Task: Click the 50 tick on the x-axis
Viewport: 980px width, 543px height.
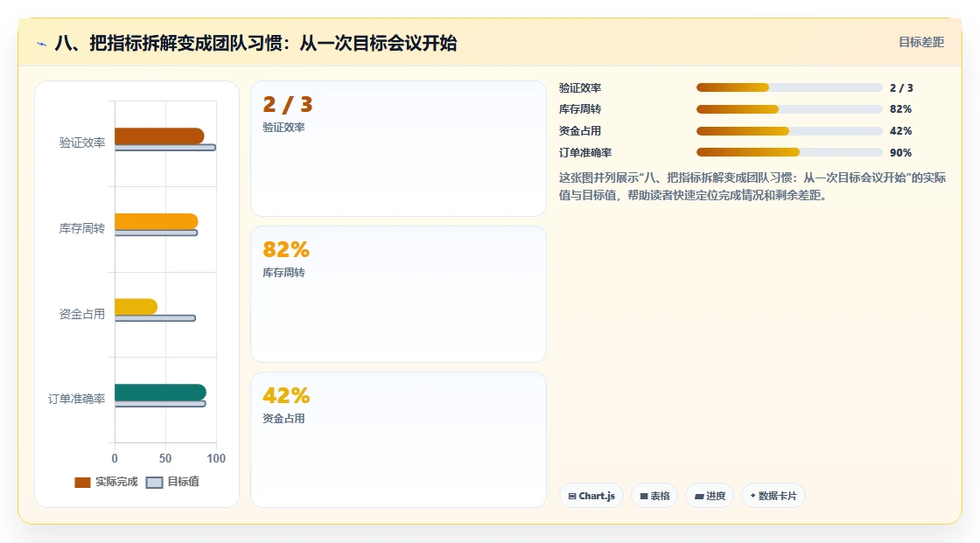Action: click(165, 458)
